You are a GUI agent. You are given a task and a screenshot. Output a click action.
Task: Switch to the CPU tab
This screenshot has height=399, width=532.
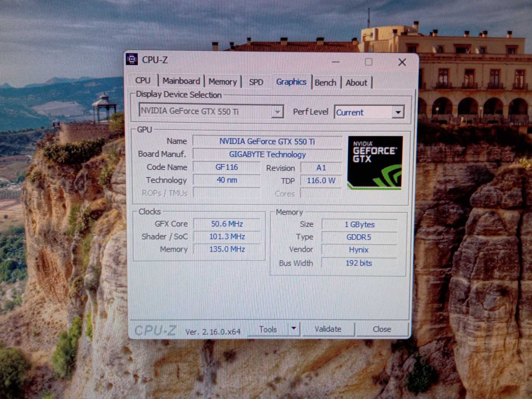pyautogui.click(x=143, y=80)
